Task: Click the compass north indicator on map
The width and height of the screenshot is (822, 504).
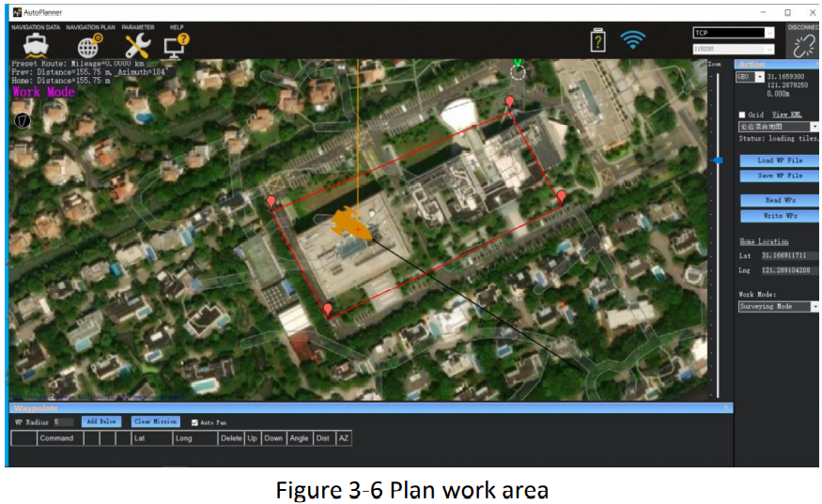Action: coord(22,121)
